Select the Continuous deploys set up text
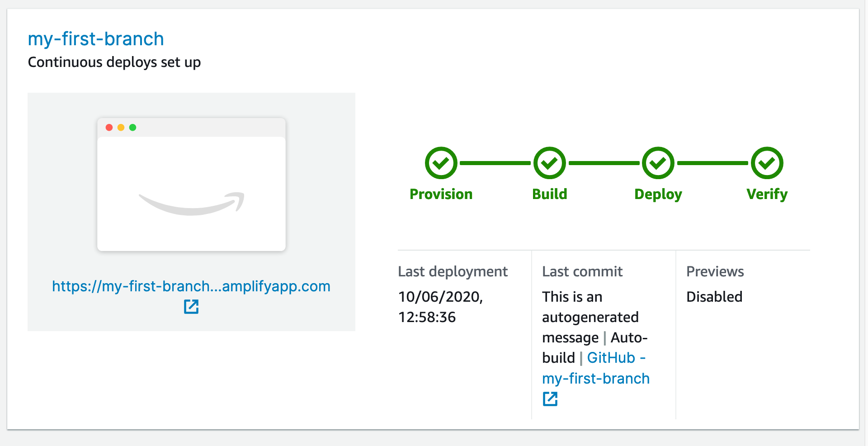Viewport: 868px width, 446px height. pyautogui.click(x=114, y=62)
